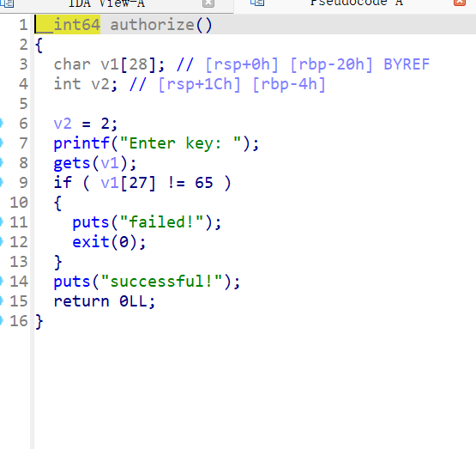Click the "successful!" string literal
Image resolution: width=476 pixels, height=449 pixels.
tap(161, 282)
